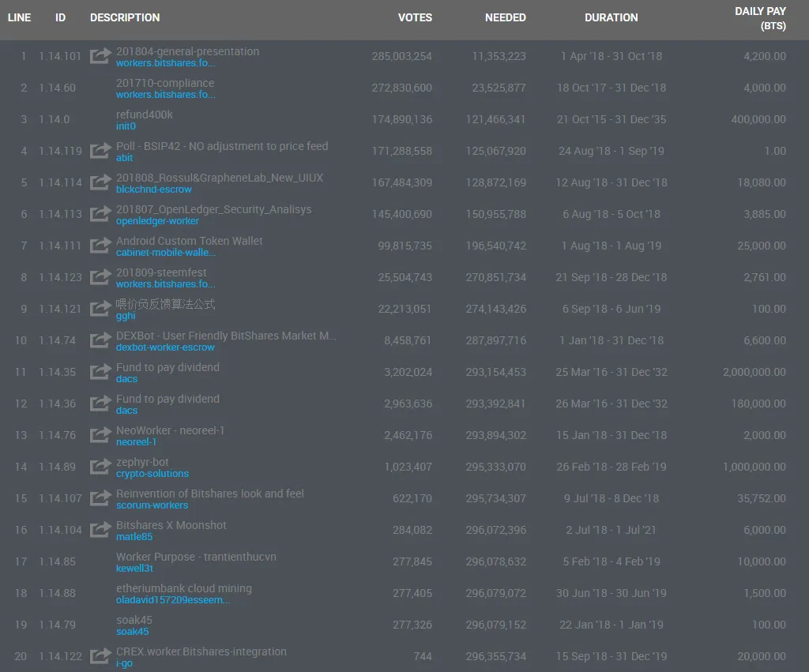Image resolution: width=809 pixels, height=672 pixels.
Task: Open link icon for Android Custom Token Wallet
Action: (100, 245)
